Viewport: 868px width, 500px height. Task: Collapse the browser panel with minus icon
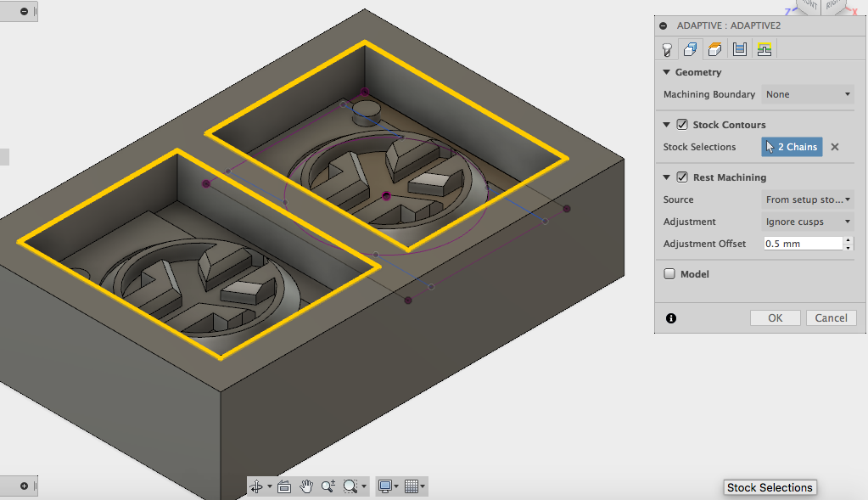point(24,11)
